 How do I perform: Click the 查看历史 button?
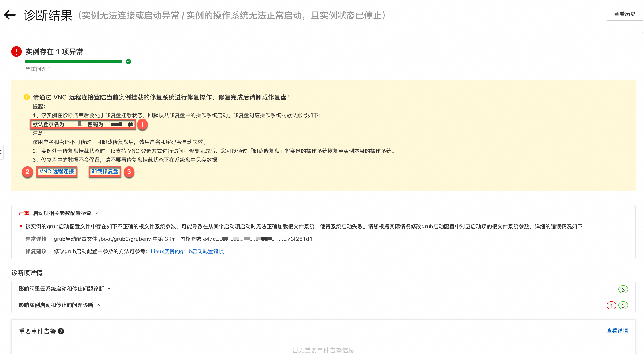click(x=624, y=14)
